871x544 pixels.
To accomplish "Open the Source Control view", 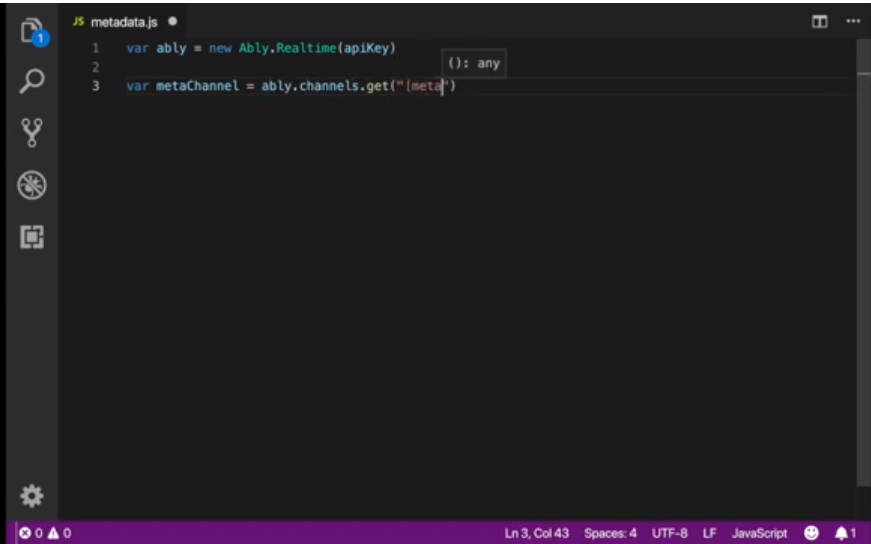I will 32,132.
